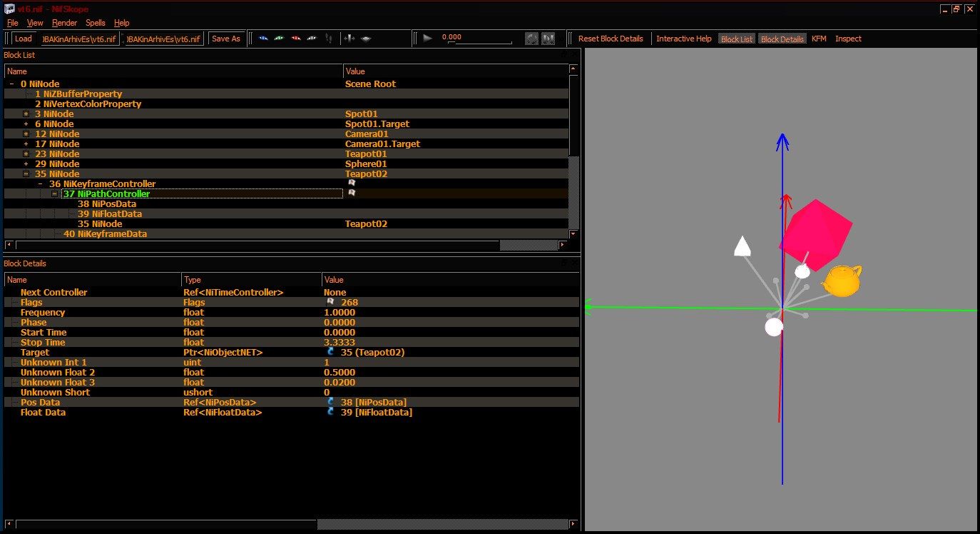This screenshot has height=534, width=980.
Task: Switch to the Front view eye icon (green)
Action: (x=280, y=39)
